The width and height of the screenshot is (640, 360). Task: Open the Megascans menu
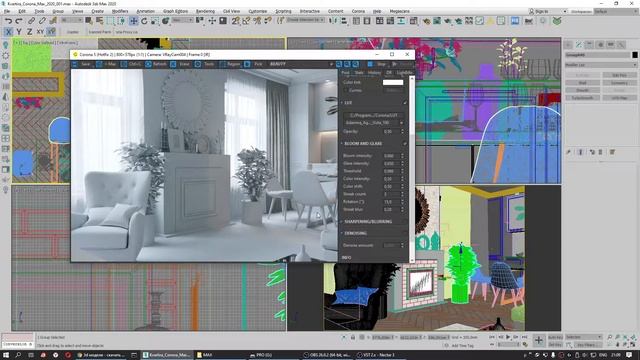(x=399, y=11)
